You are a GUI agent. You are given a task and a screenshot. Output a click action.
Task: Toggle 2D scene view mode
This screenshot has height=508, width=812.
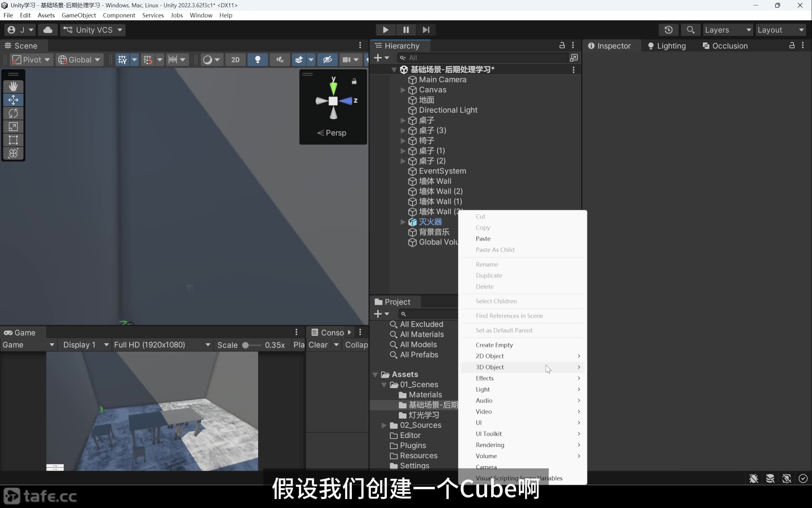235,60
